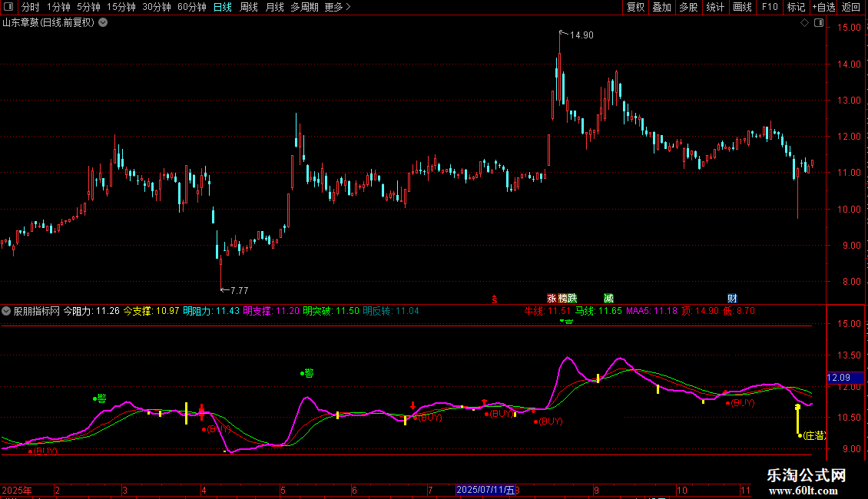
Task: Click the green 减 event badge
Action: tap(608, 299)
